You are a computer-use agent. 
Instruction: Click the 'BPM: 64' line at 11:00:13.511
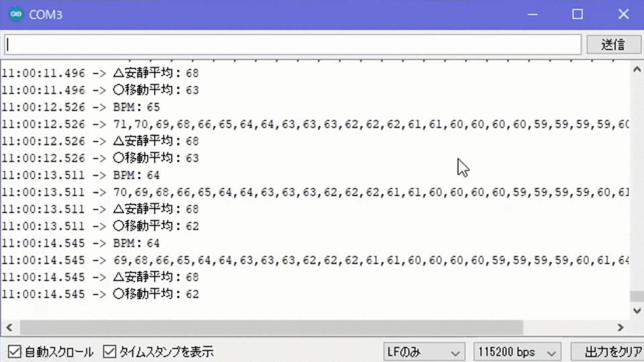[x=80, y=175]
